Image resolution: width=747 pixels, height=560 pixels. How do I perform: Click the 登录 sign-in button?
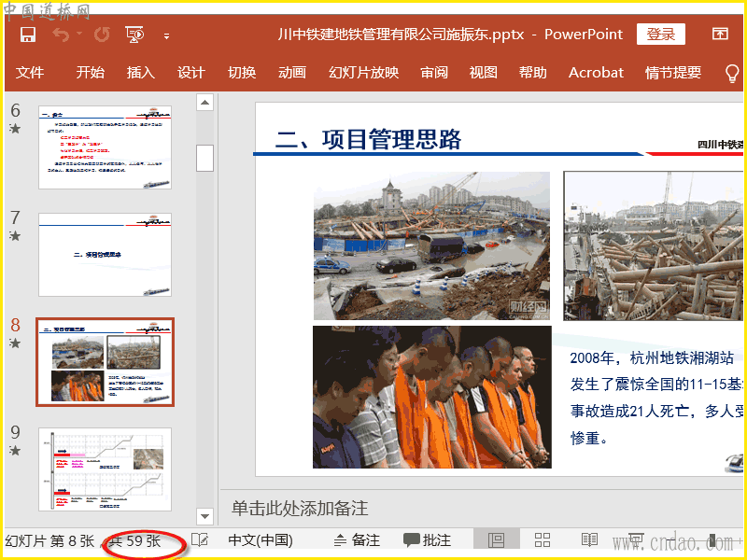pos(660,35)
